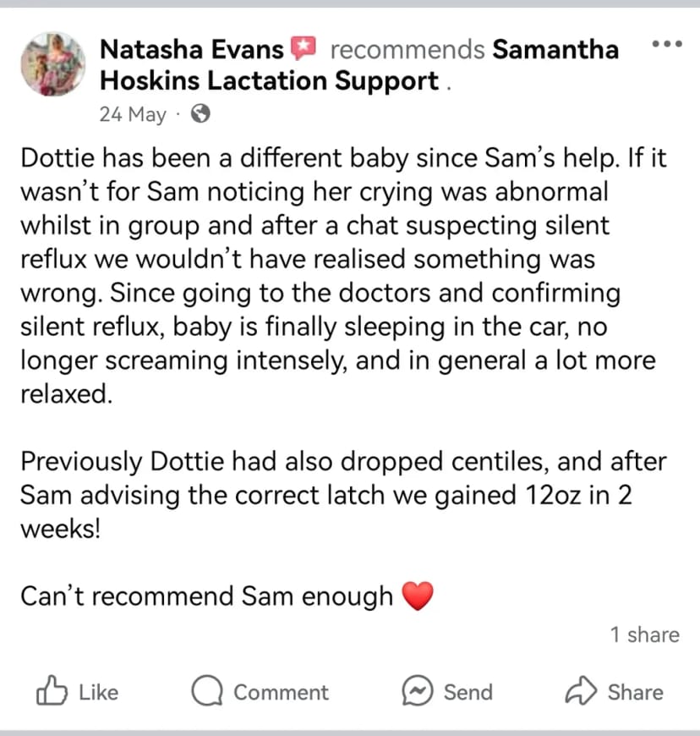700x736 pixels.
Task: Click the red star recommendation badge
Action: tap(304, 48)
